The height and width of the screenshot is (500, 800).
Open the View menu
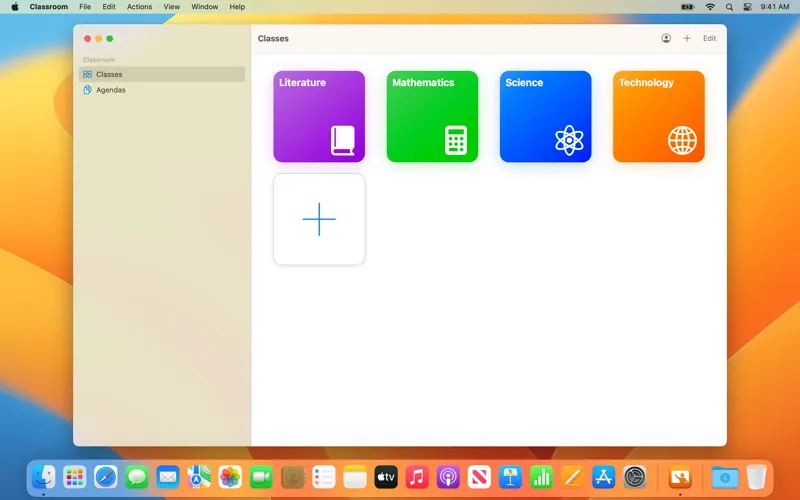tap(171, 7)
